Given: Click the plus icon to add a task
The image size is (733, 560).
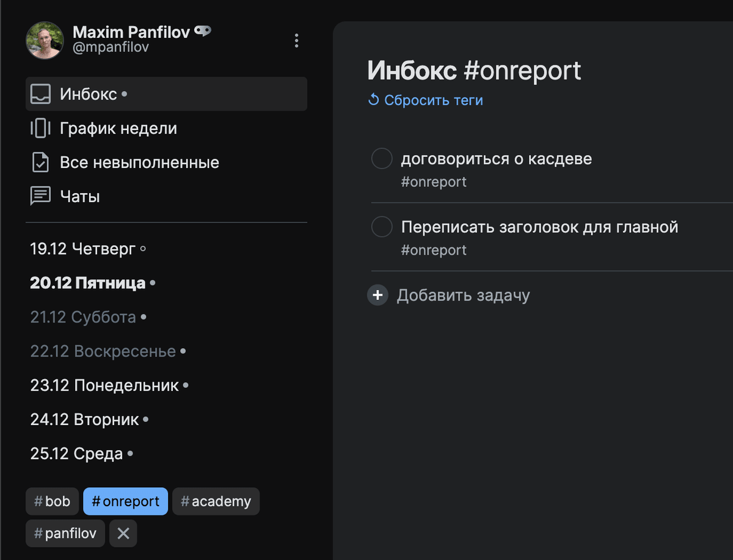Looking at the screenshot, I should point(377,295).
